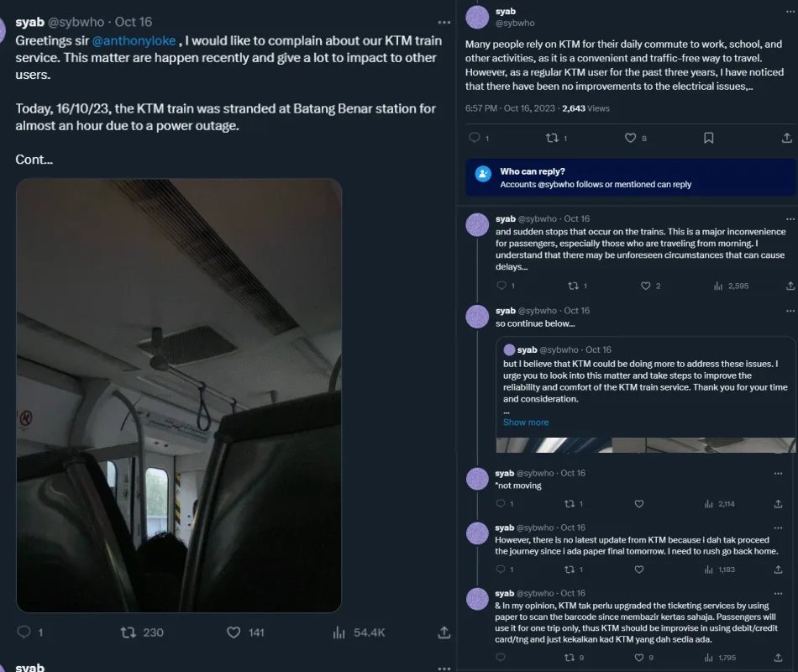Open the @anthonyloke mention link
The width and height of the screenshot is (798, 672).
pyautogui.click(x=134, y=40)
